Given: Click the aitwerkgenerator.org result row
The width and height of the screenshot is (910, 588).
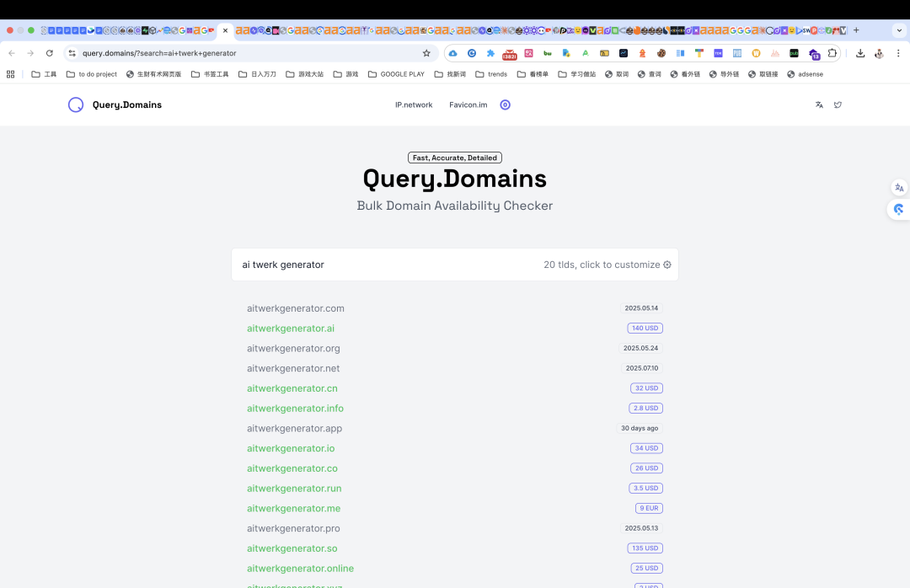Looking at the screenshot, I should pyautogui.click(x=454, y=348).
